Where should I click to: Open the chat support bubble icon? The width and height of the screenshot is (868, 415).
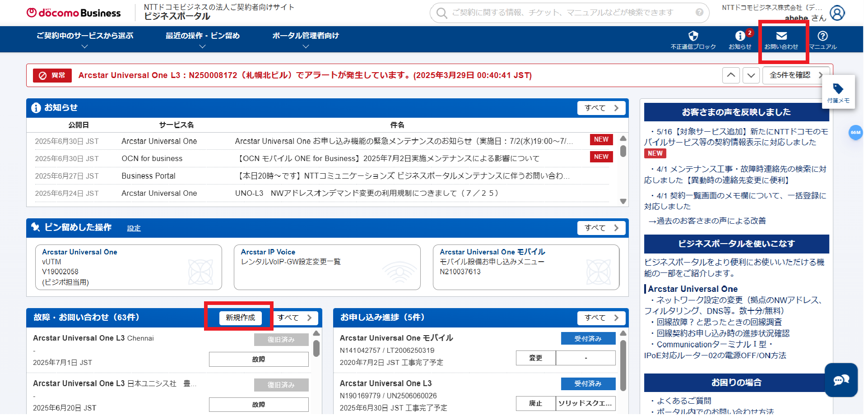(841, 380)
